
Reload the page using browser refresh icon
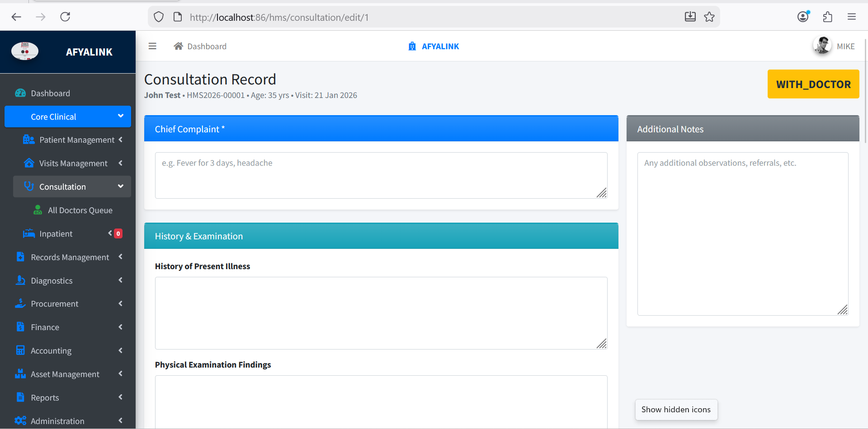pos(65,17)
